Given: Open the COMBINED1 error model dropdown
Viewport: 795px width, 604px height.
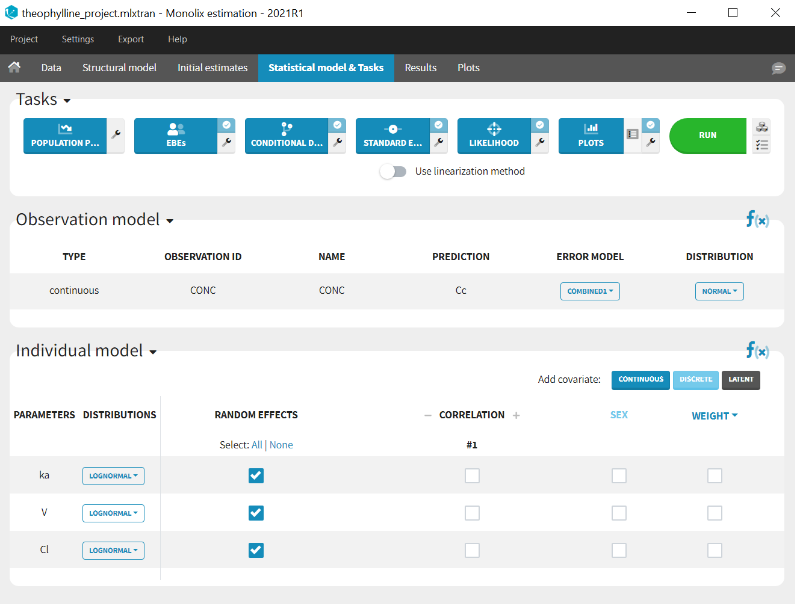Looking at the screenshot, I should tap(589, 291).
